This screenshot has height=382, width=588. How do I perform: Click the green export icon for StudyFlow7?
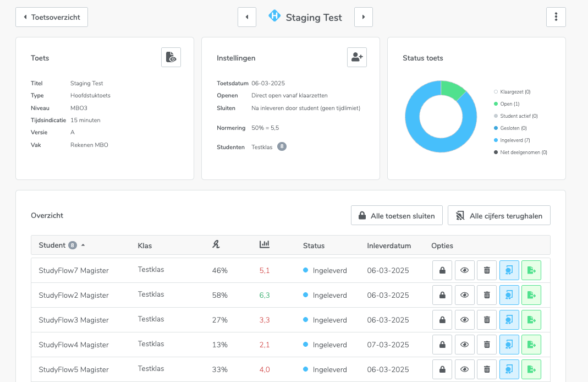pyautogui.click(x=531, y=270)
